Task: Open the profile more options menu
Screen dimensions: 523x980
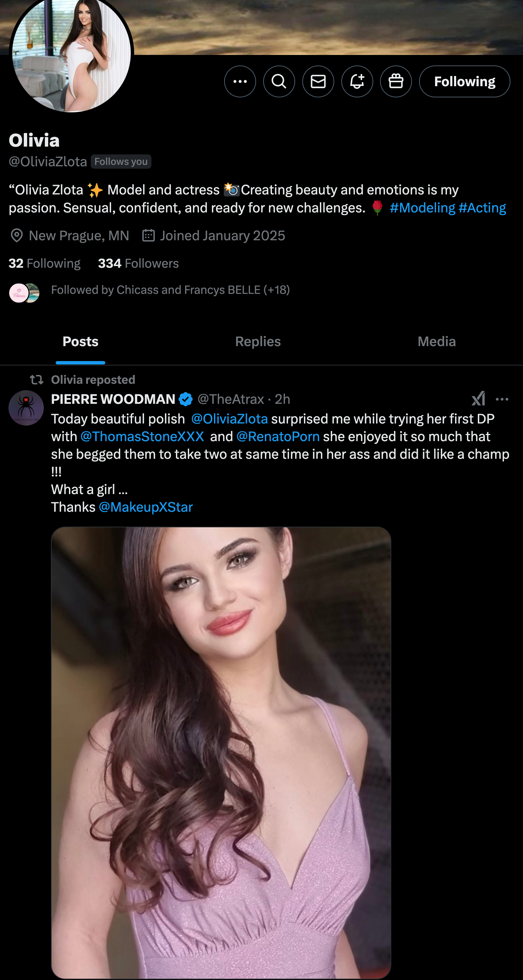Action: (240, 81)
